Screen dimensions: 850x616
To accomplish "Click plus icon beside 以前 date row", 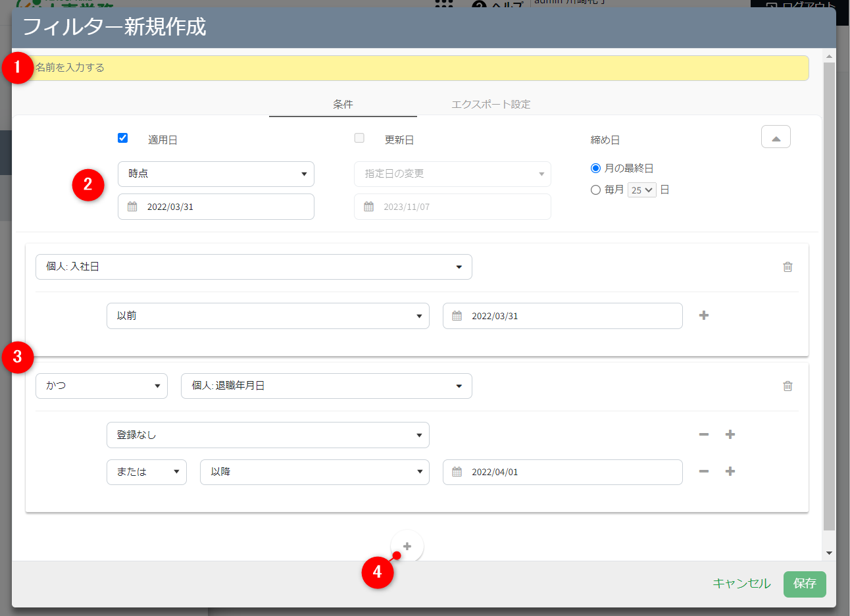I will [x=703, y=316].
